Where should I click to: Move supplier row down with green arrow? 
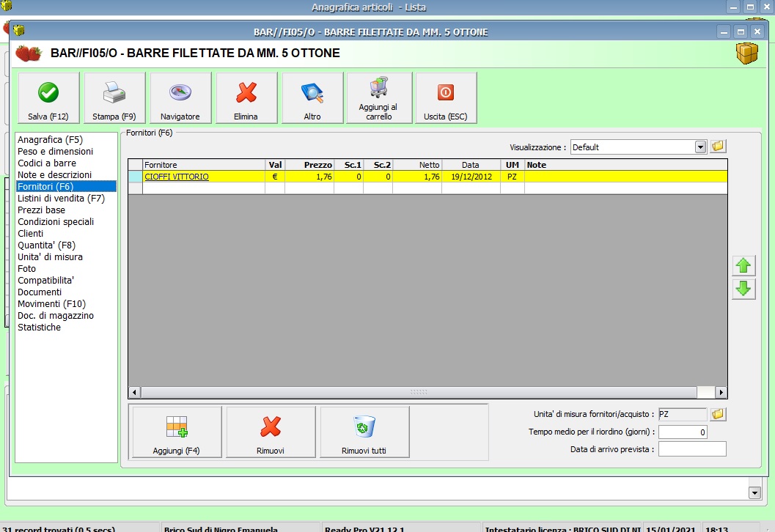click(743, 289)
